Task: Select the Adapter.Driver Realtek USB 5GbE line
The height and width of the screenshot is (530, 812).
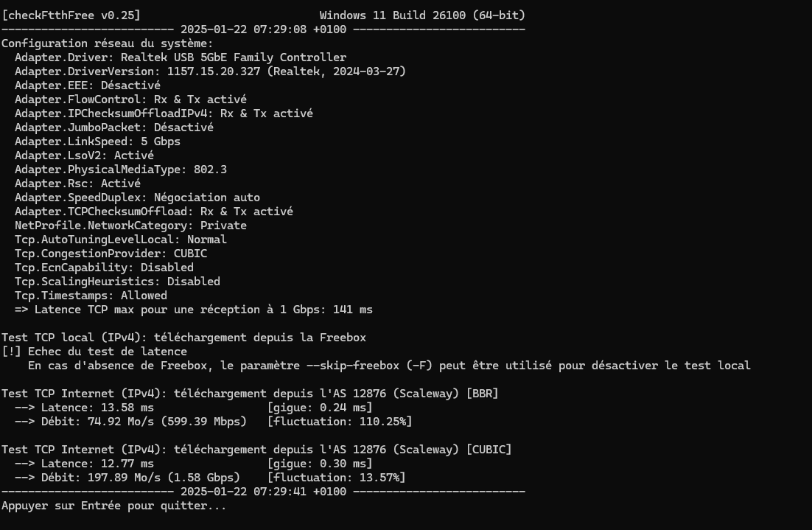Action: click(x=181, y=57)
